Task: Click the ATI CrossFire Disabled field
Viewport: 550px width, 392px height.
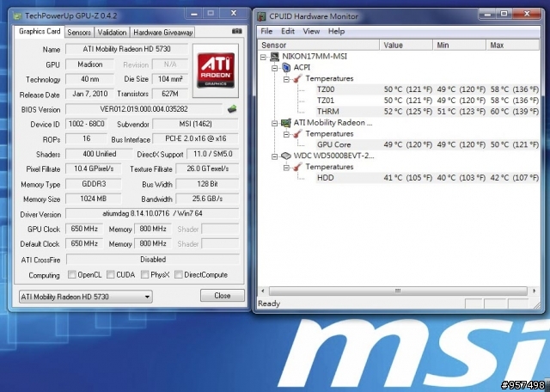Action: [153, 260]
